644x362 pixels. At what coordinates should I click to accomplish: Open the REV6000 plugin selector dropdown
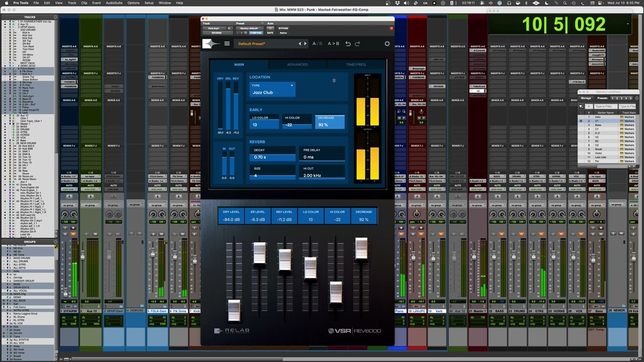click(217, 33)
